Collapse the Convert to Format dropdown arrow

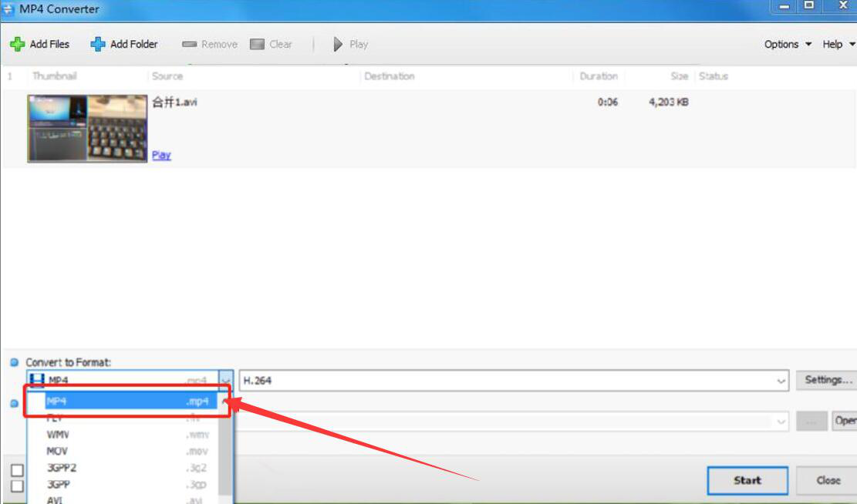[226, 380]
